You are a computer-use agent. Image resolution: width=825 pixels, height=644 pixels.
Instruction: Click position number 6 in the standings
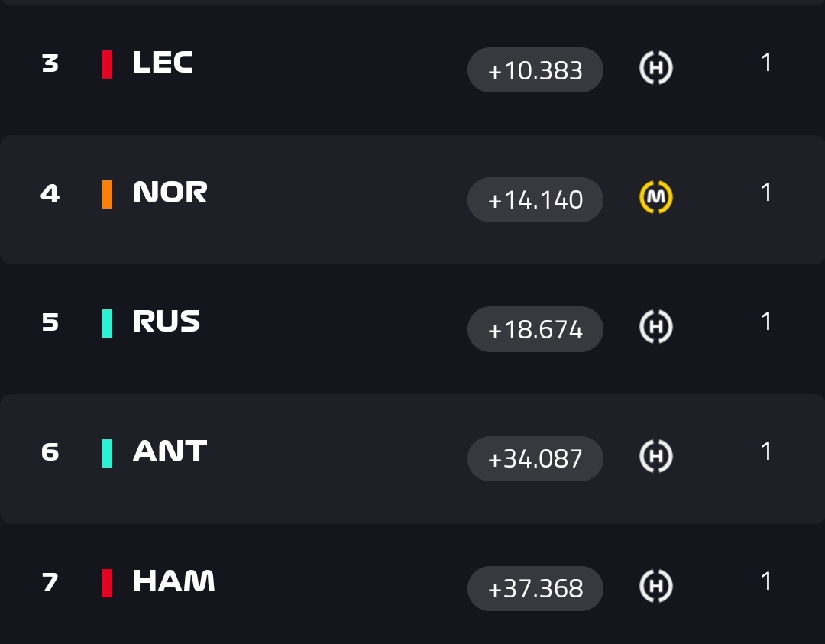[50, 452]
